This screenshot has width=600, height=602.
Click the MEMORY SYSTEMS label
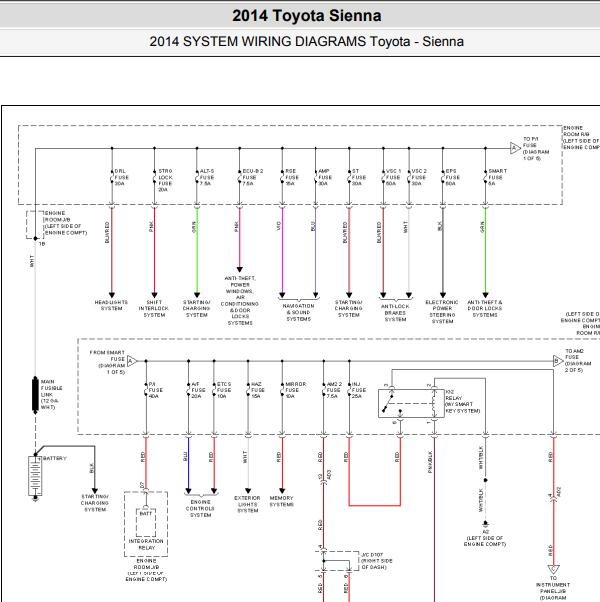281,501
